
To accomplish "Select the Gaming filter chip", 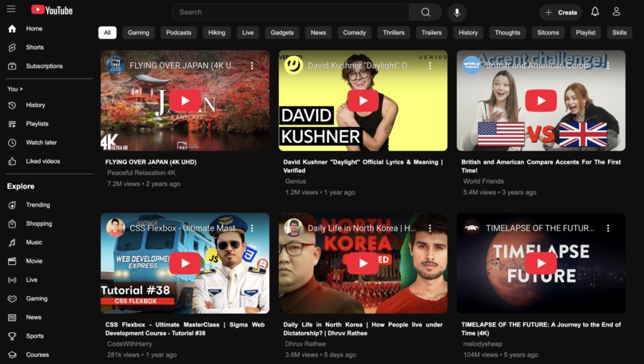I will (138, 33).
